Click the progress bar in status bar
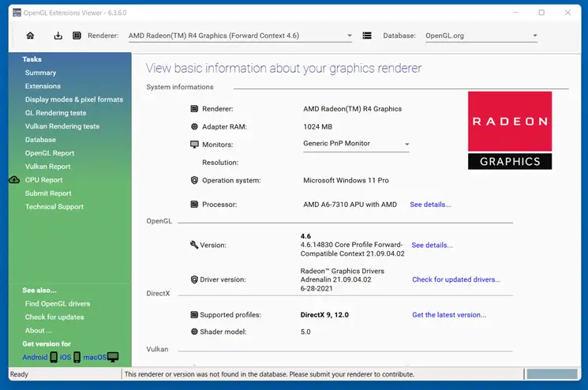Screen dimensions: 588x390 click(552, 374)
